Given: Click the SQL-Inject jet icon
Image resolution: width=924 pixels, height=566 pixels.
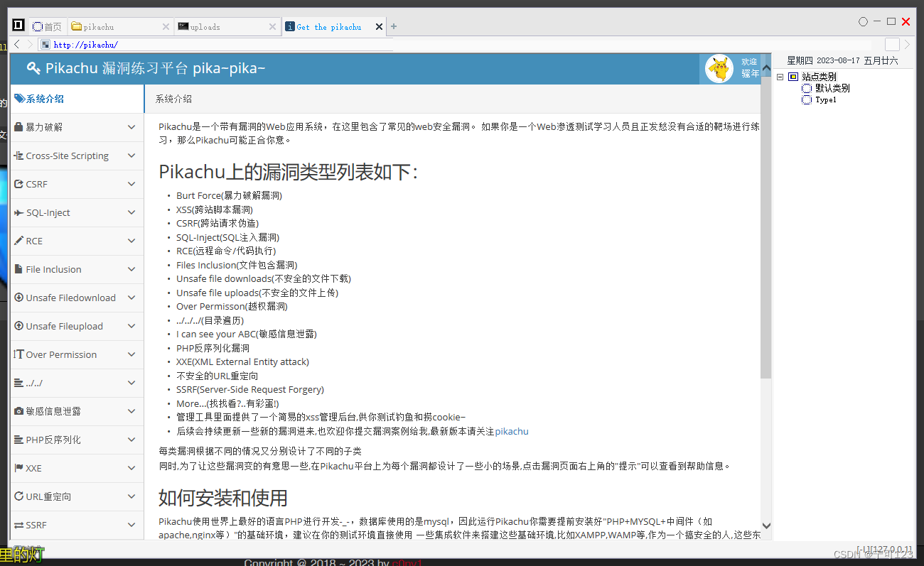Looking at the screenshot, I should click(x=19, y=212).
